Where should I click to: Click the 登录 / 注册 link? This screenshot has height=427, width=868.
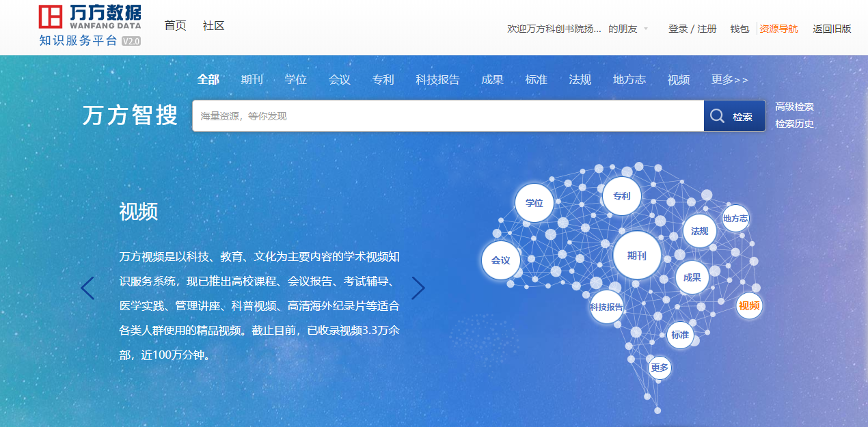click(692, 29)
